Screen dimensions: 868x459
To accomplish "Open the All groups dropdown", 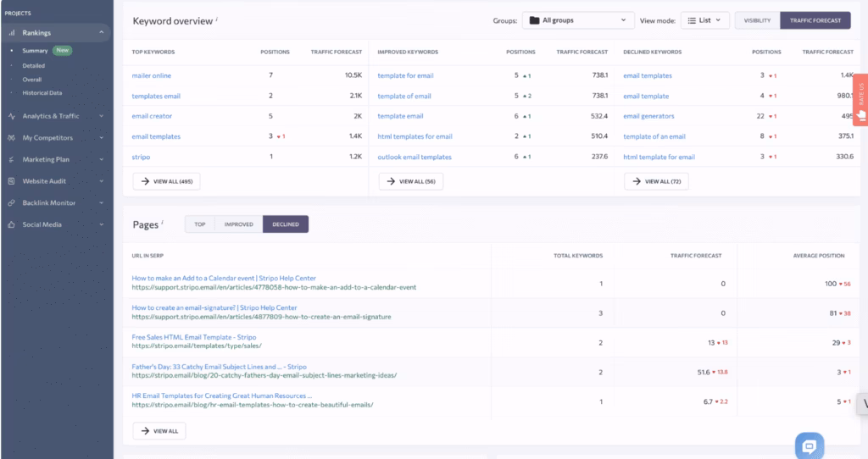I will (577, 20).
